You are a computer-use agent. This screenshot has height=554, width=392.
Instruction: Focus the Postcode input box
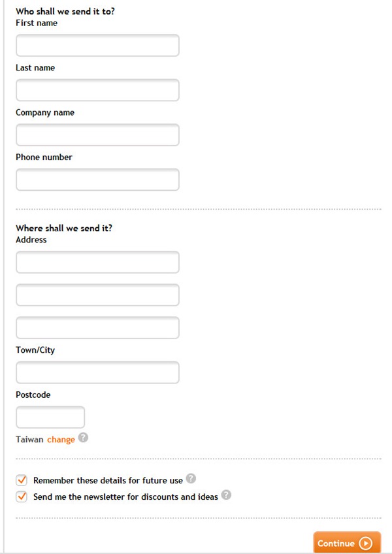click(x=50, y=417)
